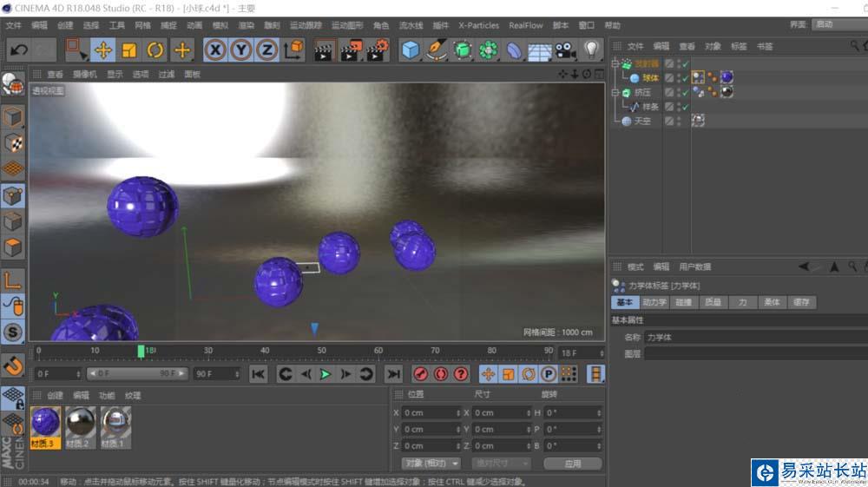Select the purple 材质.3 material thumbnail

click(45, 423)
